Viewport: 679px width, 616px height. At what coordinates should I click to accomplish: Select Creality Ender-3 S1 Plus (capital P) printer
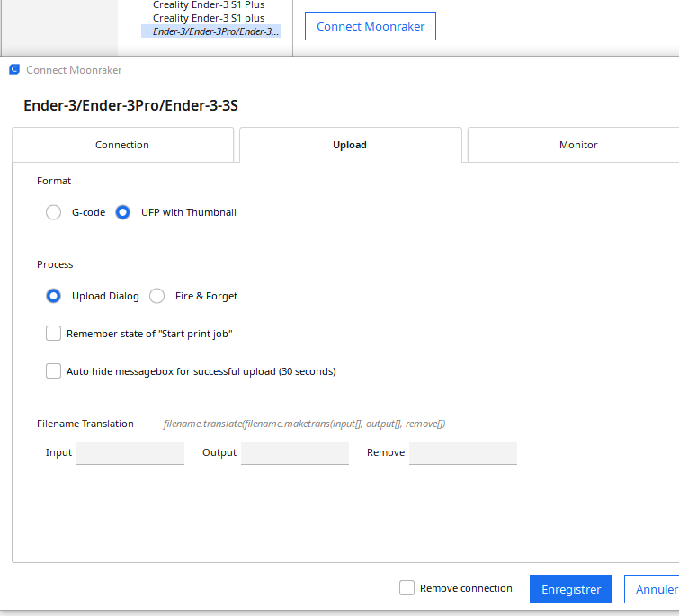click(209, 5)
